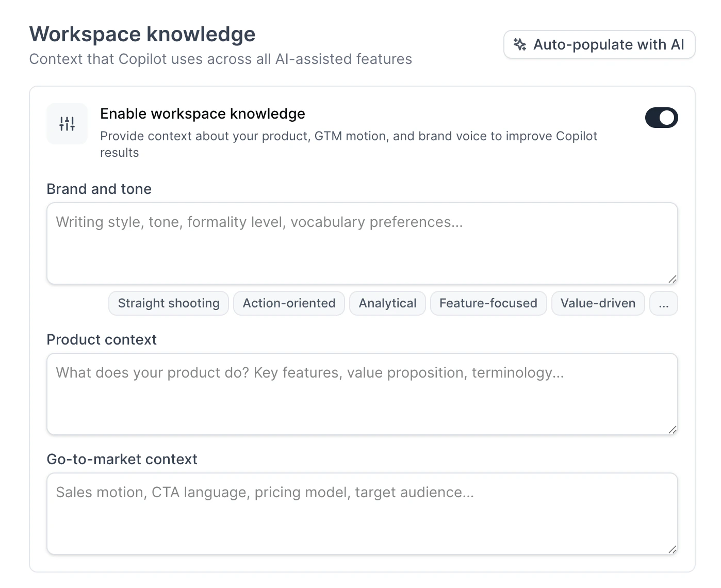This screenshot has width=721, height=588.
Task: Select the Straight shooting tone chip
Action: (168, 303)
